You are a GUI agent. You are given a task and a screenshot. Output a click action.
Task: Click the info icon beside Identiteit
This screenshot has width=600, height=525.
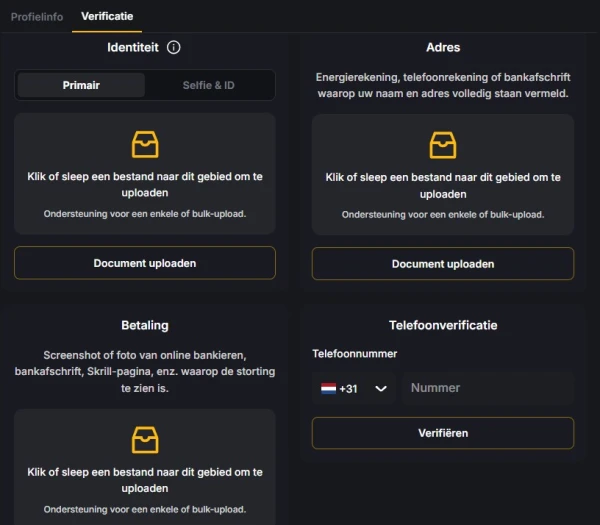(x=174, y=47)
